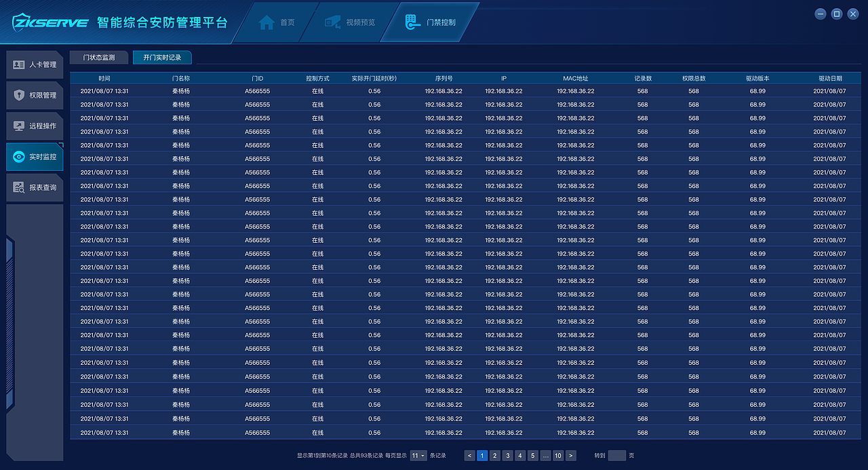The height and width of the screenshot is (470, 868).
Task: Open 报表查询 report item
Action: [35, 187]
